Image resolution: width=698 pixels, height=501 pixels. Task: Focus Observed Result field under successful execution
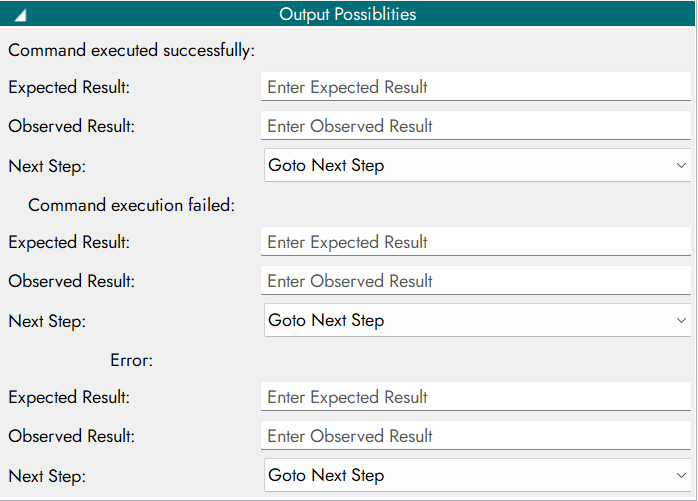tap(476, 126)
